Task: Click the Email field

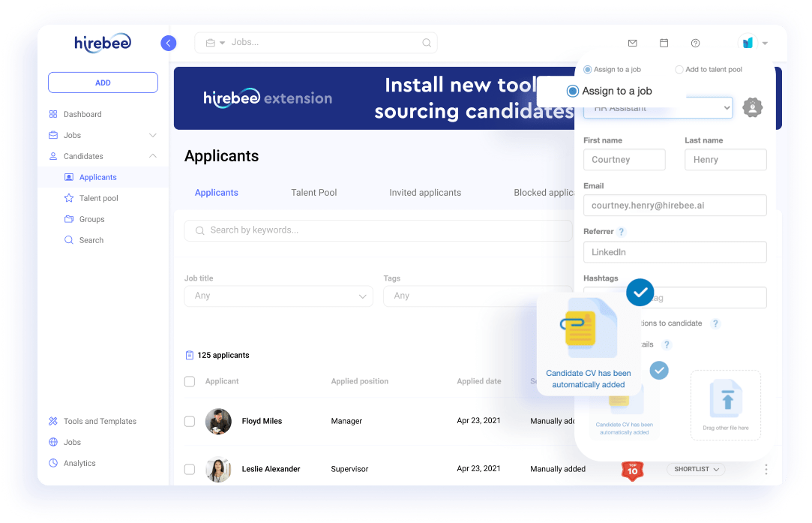Action: [675, 206]
